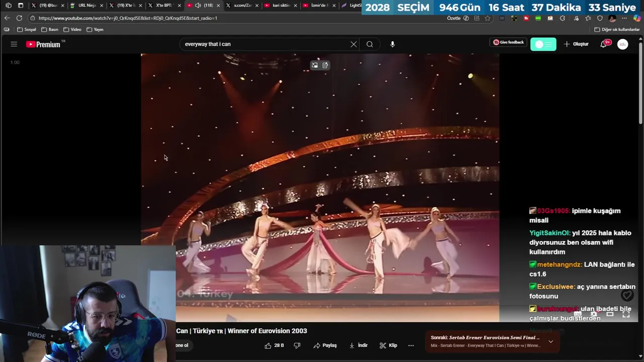644x362 pixels.
Task: Open the player settings gear
Action: coord(594,314)
